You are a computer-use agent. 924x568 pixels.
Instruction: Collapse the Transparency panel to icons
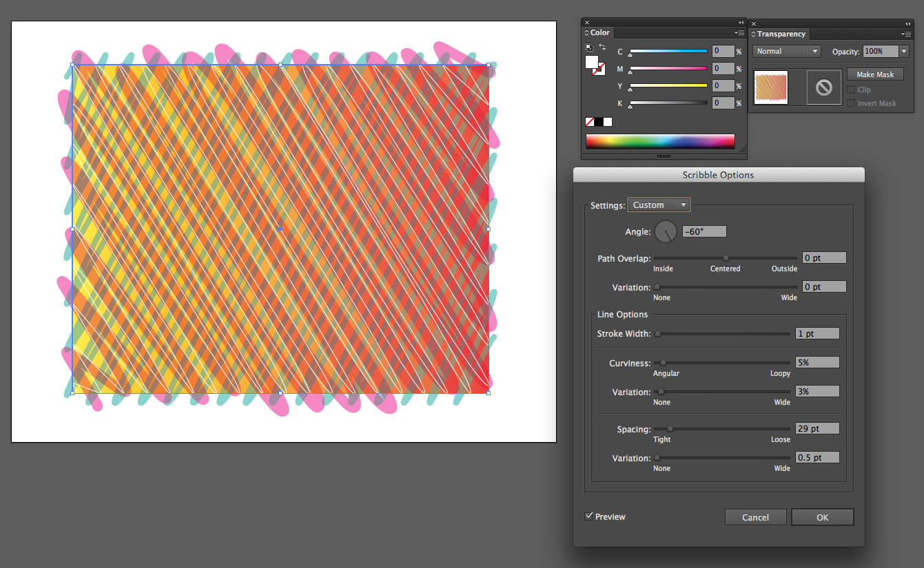pos(908,22)
